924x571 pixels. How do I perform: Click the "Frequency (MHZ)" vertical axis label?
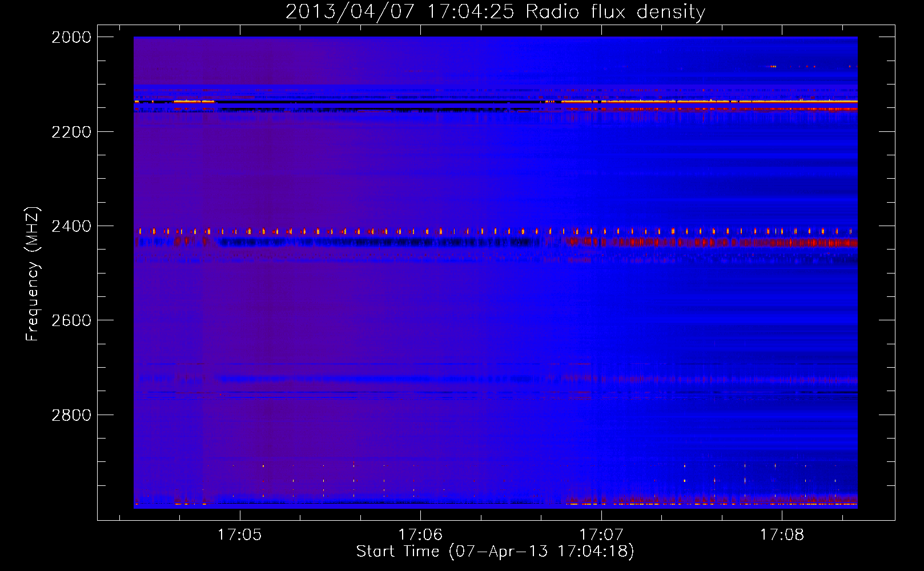pos(33,274)
